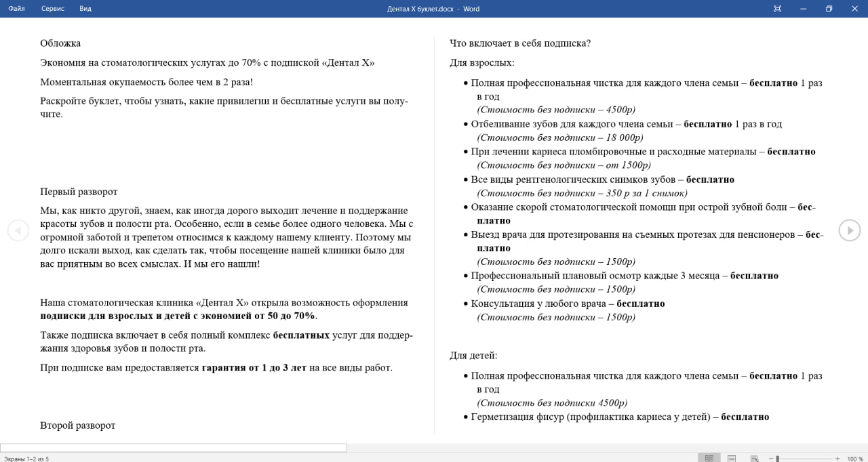Click the Экраны 1–2 из 5 indicator
868x462 pixels.
tap(26, 459)
